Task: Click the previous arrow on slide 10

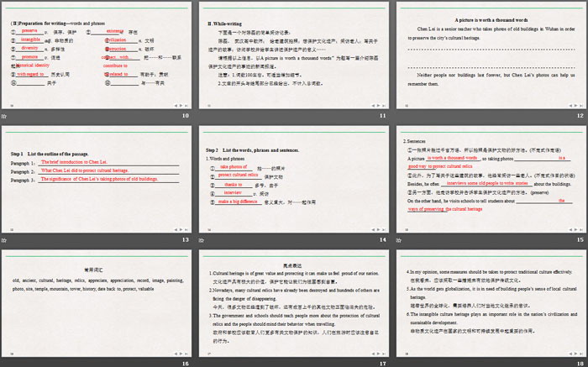Action: (176, 105)
